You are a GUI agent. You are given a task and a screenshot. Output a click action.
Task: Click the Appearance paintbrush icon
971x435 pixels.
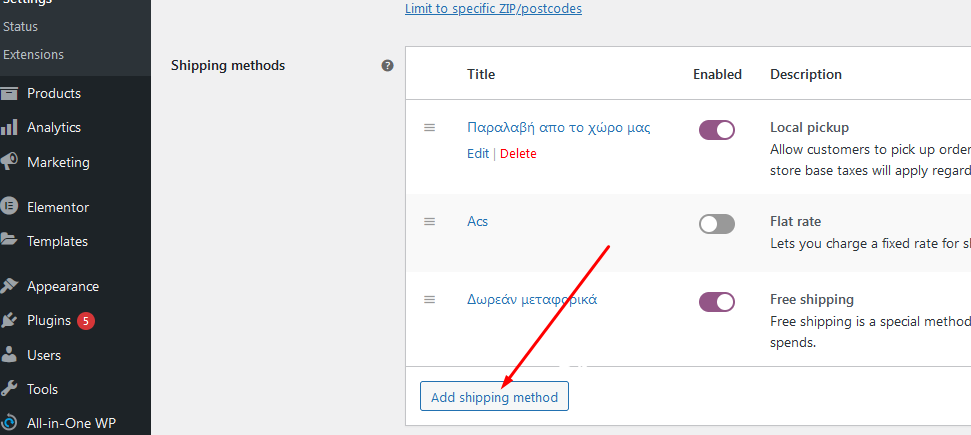click(x=9, y=286)
